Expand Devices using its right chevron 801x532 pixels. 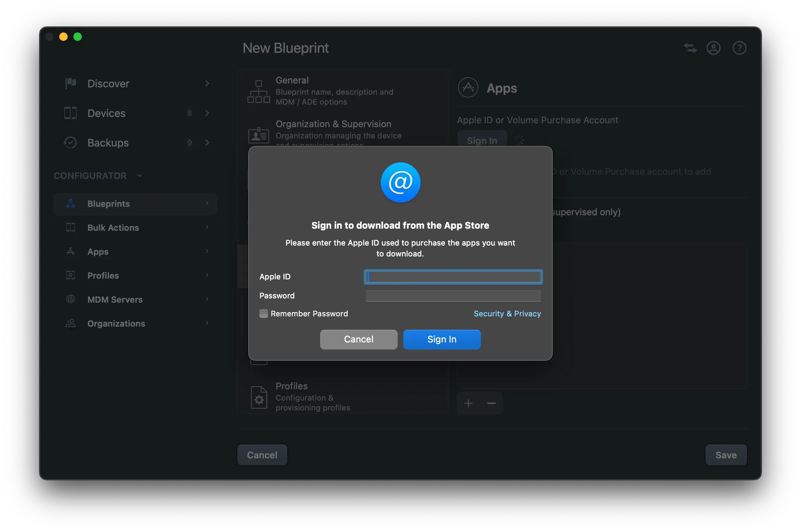coord(207,113)
